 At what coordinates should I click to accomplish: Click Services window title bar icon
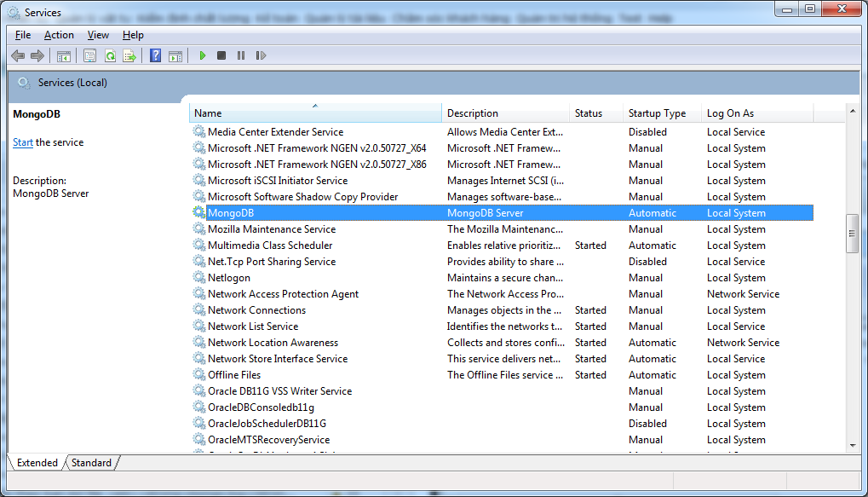14,12
